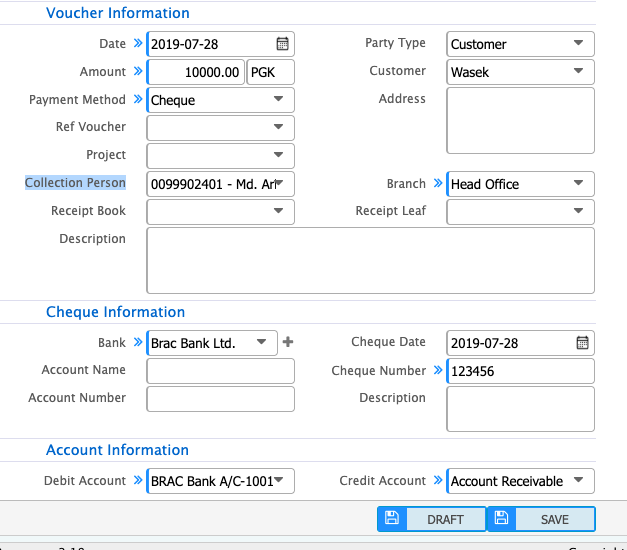Choose a Customer from the dropdown

click(520, 72)
